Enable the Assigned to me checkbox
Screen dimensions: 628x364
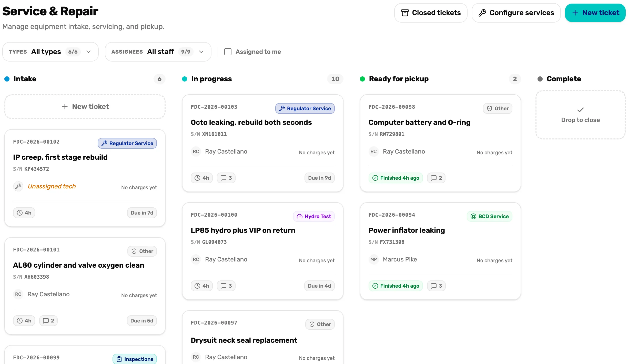point(228,52)
